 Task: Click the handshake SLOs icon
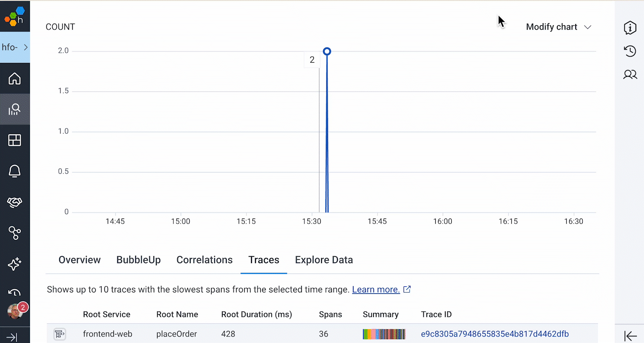(x=15, y=202)
